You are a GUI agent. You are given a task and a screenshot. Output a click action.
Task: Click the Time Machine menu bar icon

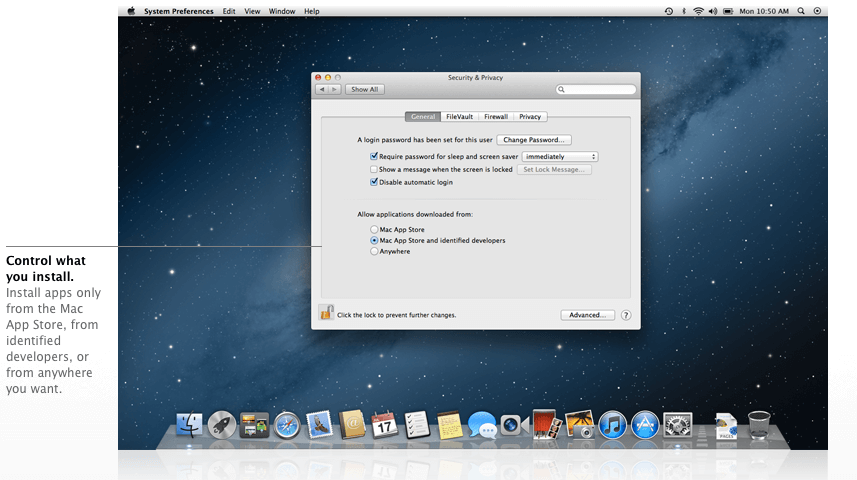[x=668, y=11]
